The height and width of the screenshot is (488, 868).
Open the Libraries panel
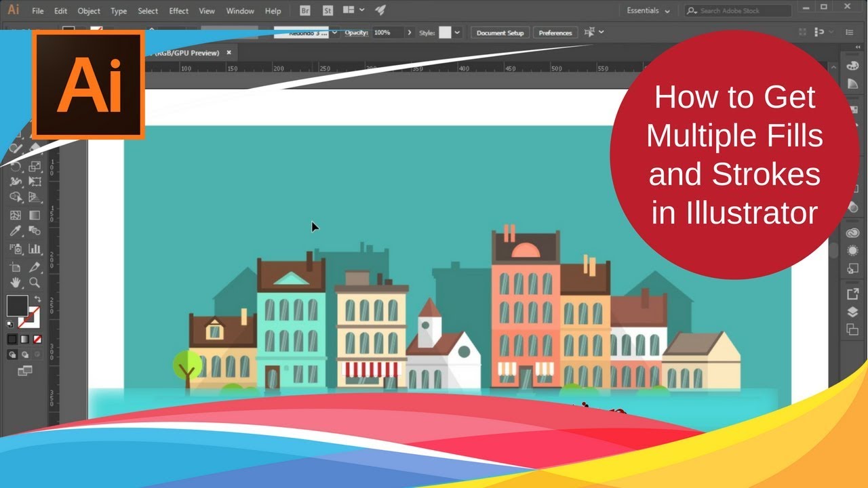click(x=852, y=232)
